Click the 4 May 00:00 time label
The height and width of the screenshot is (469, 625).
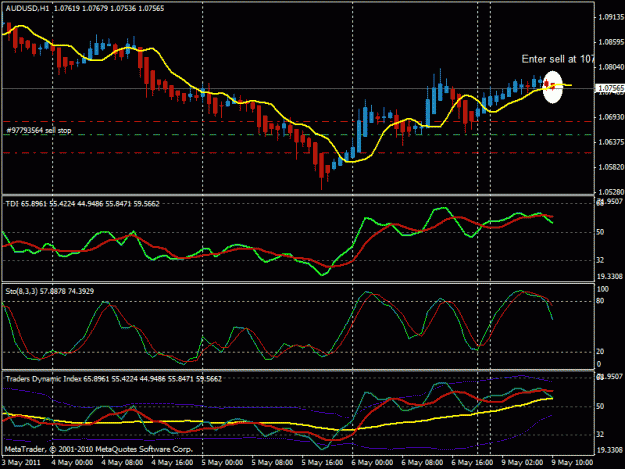pos(73,463)
